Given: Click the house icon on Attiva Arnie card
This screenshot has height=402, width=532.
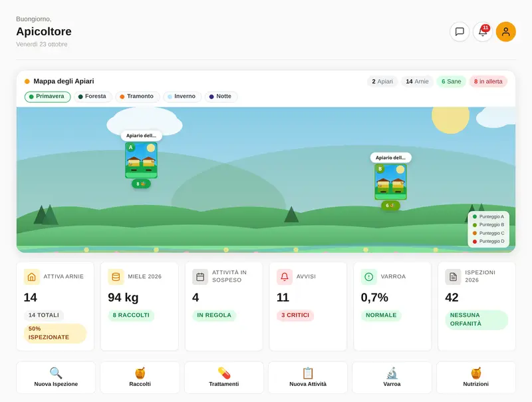Looking at the screenshot, I should pyautogui.click(x=31, y=277).
